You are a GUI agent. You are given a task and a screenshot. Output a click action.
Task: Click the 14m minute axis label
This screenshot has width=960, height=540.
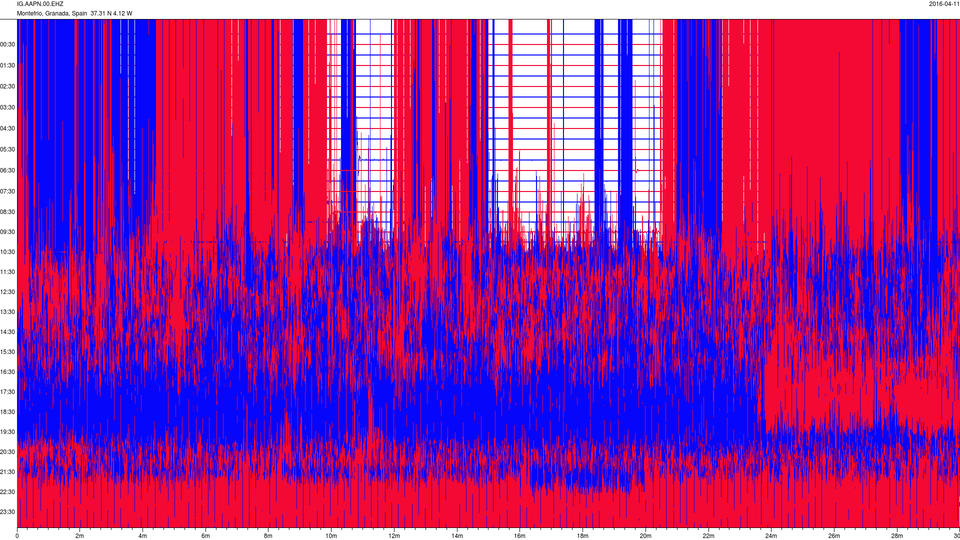coord(457,536)
